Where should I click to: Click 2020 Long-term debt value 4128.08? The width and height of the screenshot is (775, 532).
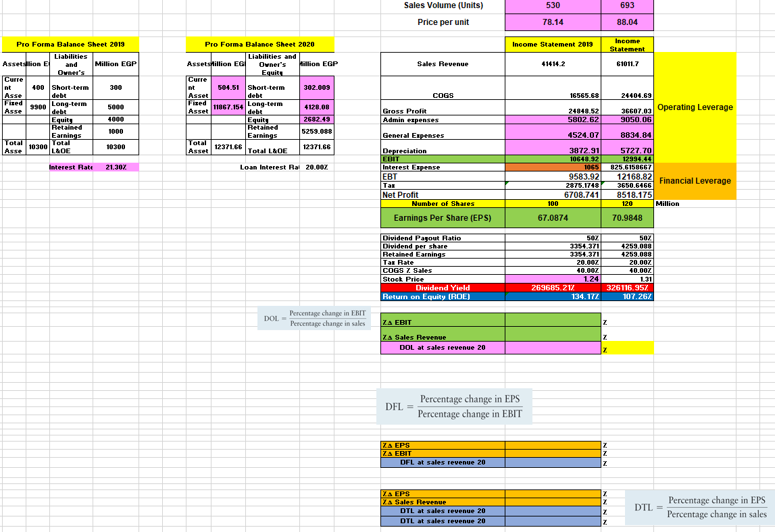click(x=317, y=107)
